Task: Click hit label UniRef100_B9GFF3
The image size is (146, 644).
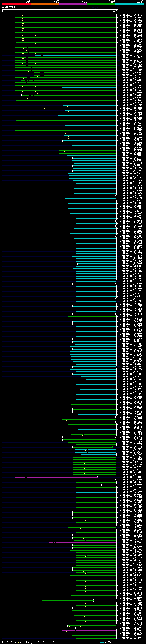Action: click(x=131, y=30)
